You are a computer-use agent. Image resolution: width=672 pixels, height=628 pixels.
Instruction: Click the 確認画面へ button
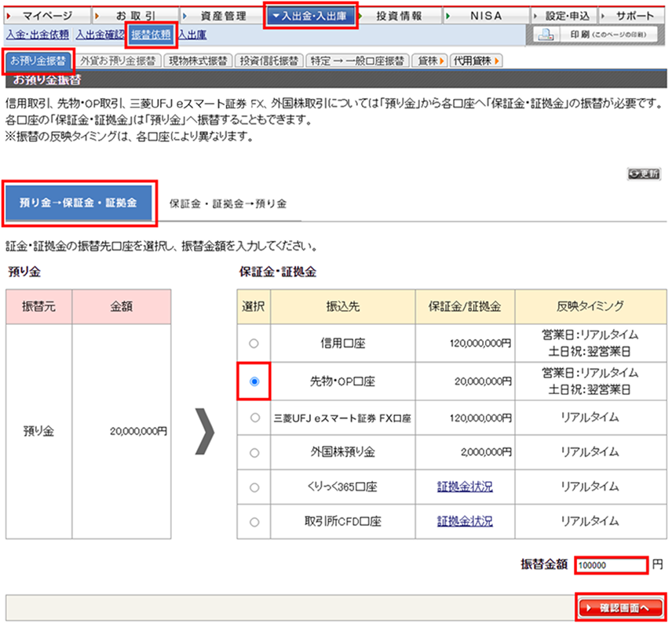tap(620, 608)
